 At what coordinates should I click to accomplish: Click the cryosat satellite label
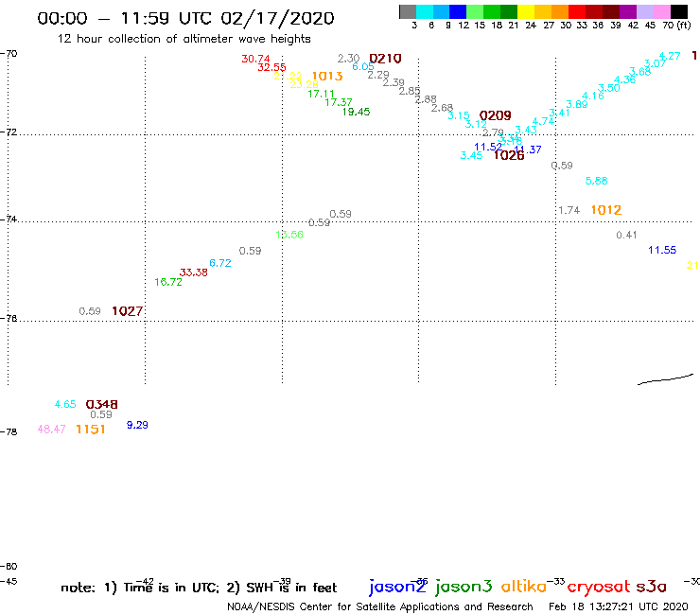(x=599, y=588)
